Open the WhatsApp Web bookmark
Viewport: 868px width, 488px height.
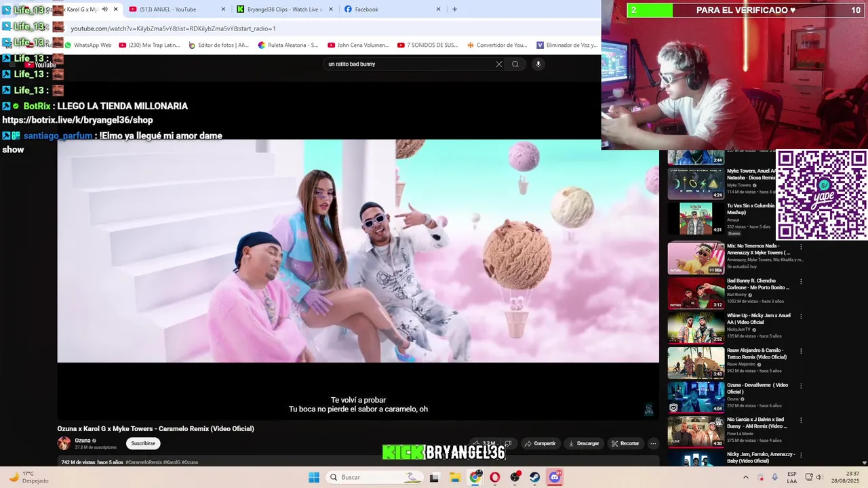coord(88,45)
